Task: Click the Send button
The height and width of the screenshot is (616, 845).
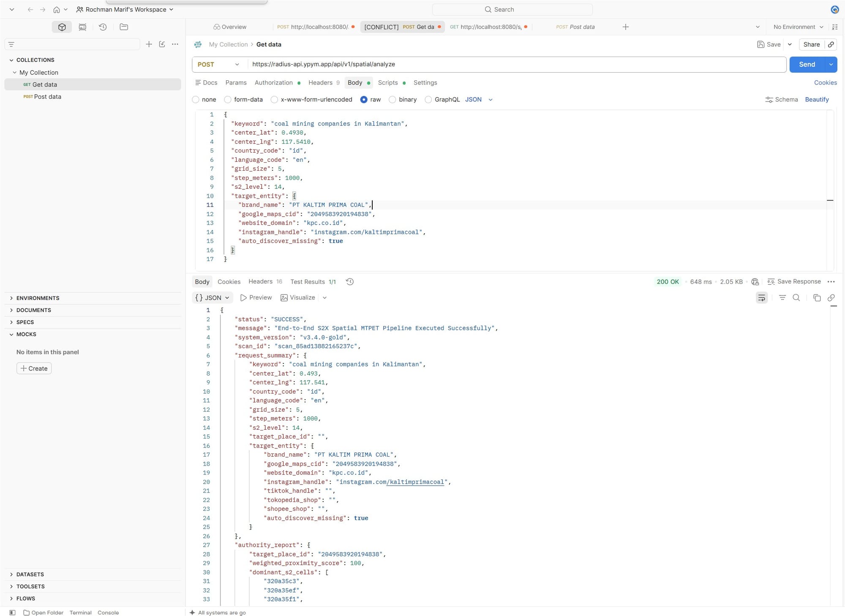Action: pos(807,65)
